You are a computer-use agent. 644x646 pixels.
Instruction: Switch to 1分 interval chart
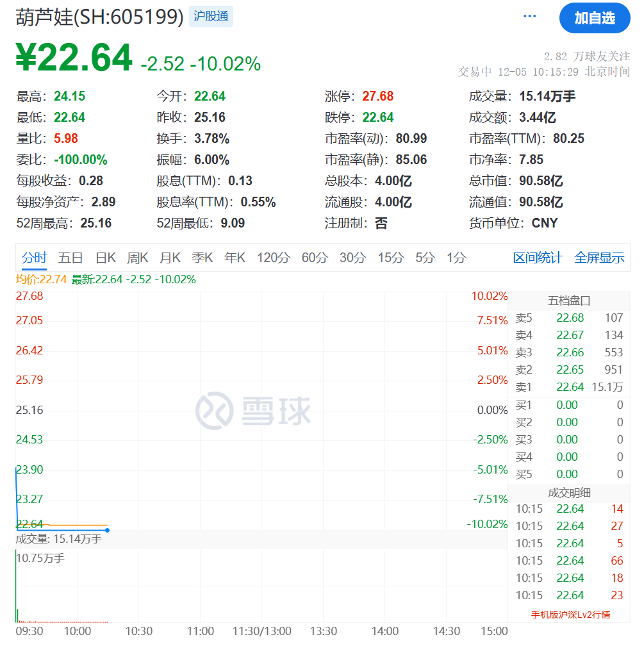coord(456,258)
